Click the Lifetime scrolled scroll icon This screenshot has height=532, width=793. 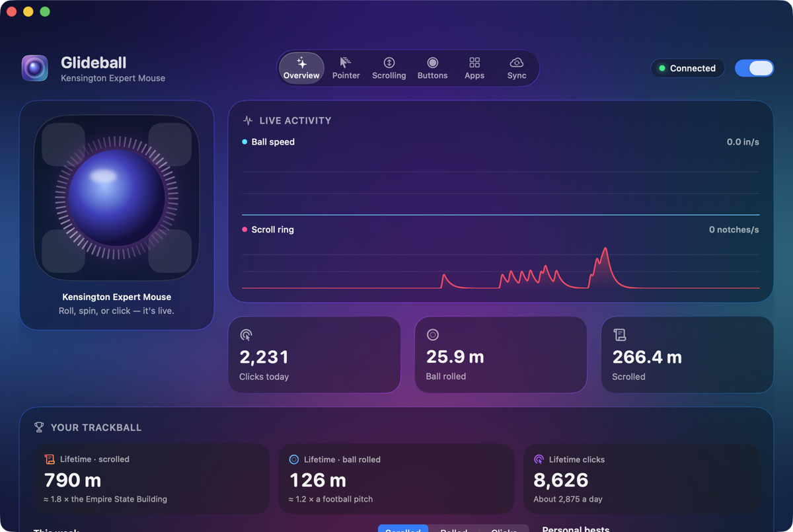[50, 459]
